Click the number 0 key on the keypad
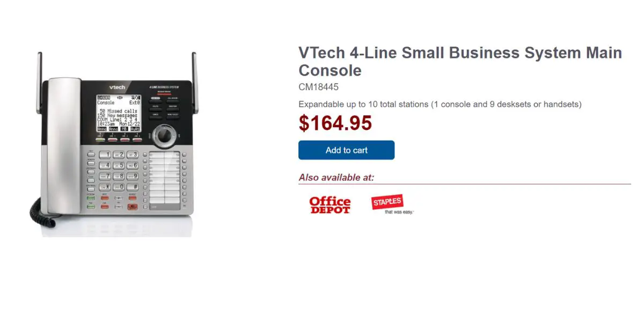This screenshot has height=322, width=644. tap(119, 187)
